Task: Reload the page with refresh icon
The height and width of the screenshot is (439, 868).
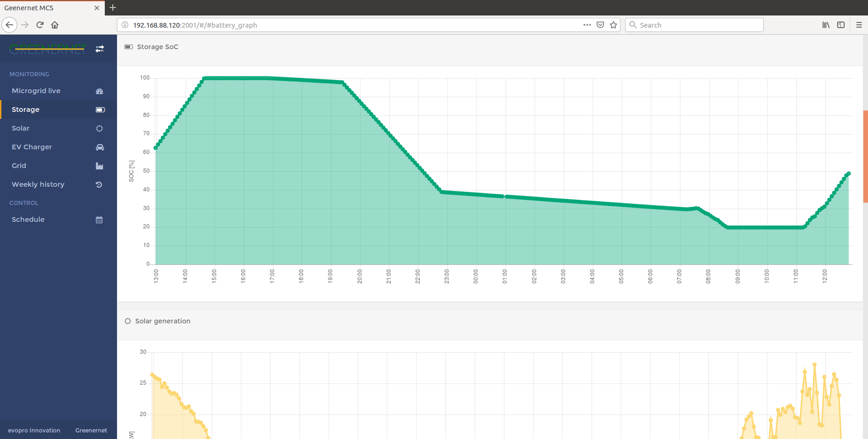Action: tap(40, 25)
